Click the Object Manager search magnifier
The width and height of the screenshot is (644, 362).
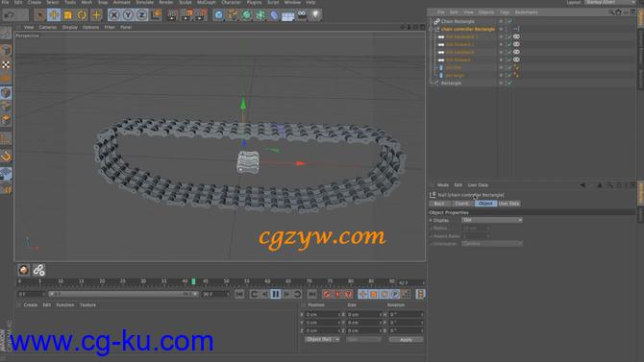pos(611,12)
